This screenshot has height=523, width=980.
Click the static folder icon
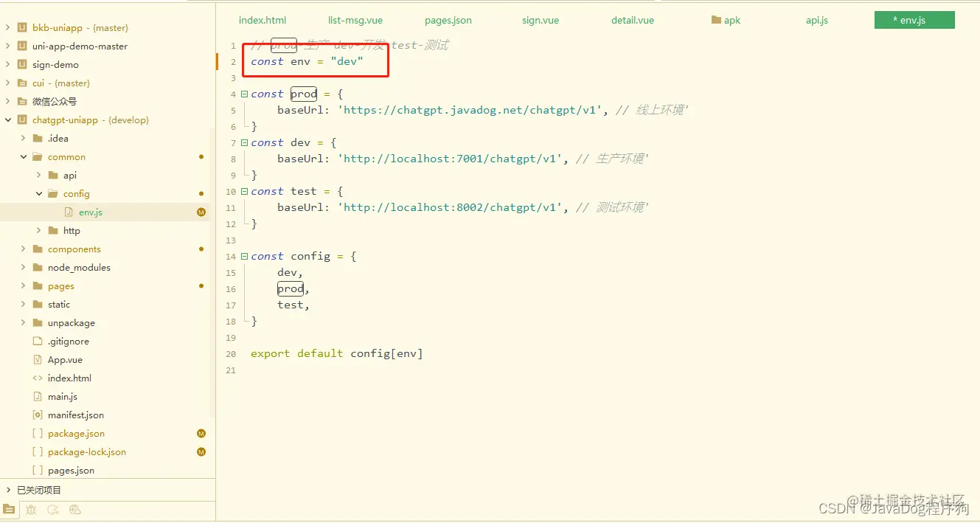38,304
